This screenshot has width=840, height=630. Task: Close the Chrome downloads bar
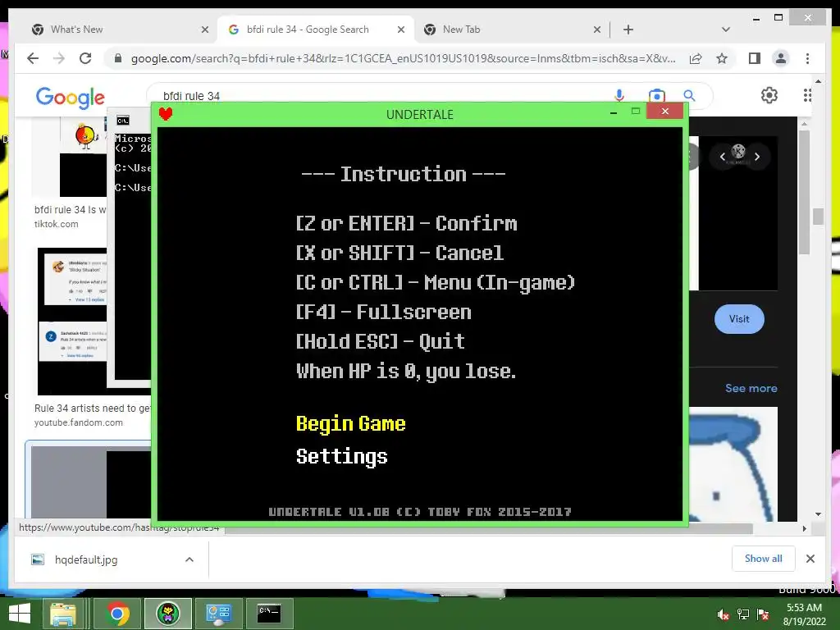coord(810,559)
